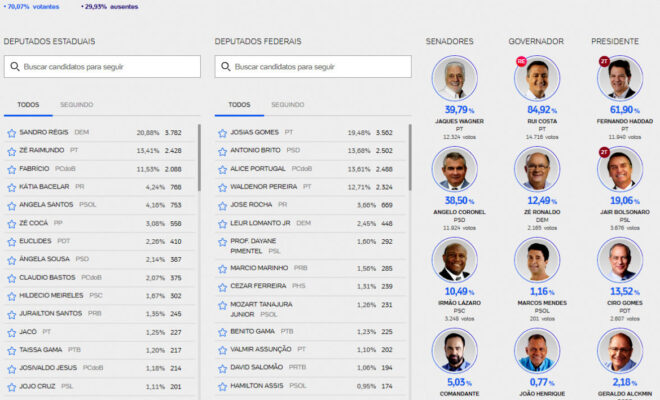Toggle follow star for Taissa Gama
The height and width of the screenshot is (400, 660).
pyautogui.click(x=12, y=350)
